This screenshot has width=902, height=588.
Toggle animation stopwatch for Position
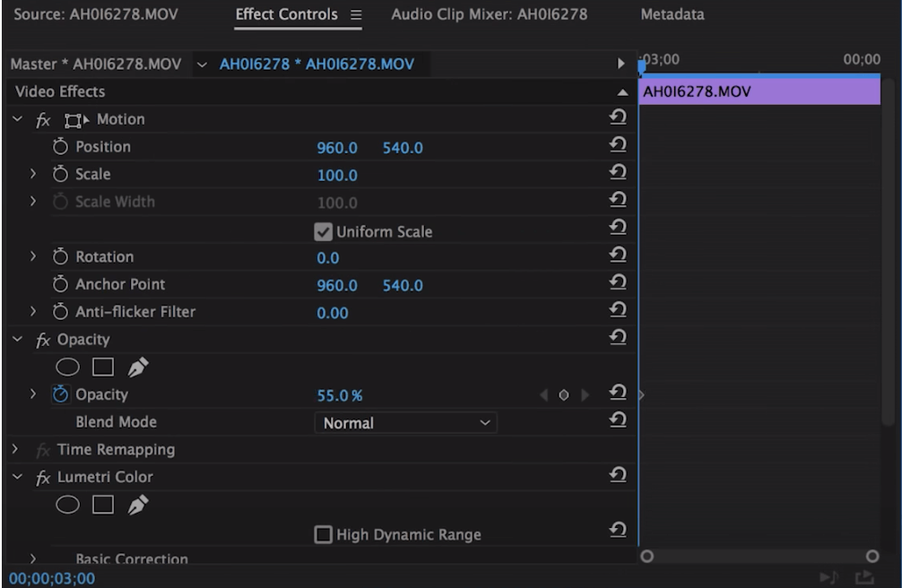60,147
